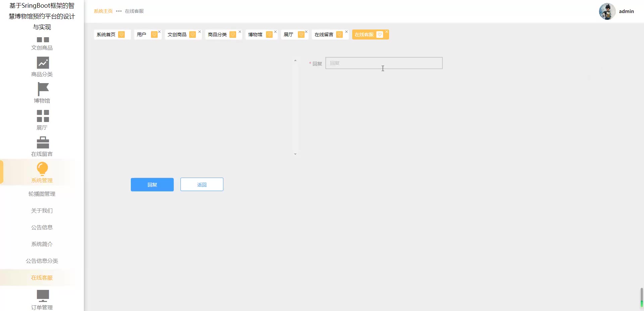Open 关于我们 in the sidebar

pos(42,210)
